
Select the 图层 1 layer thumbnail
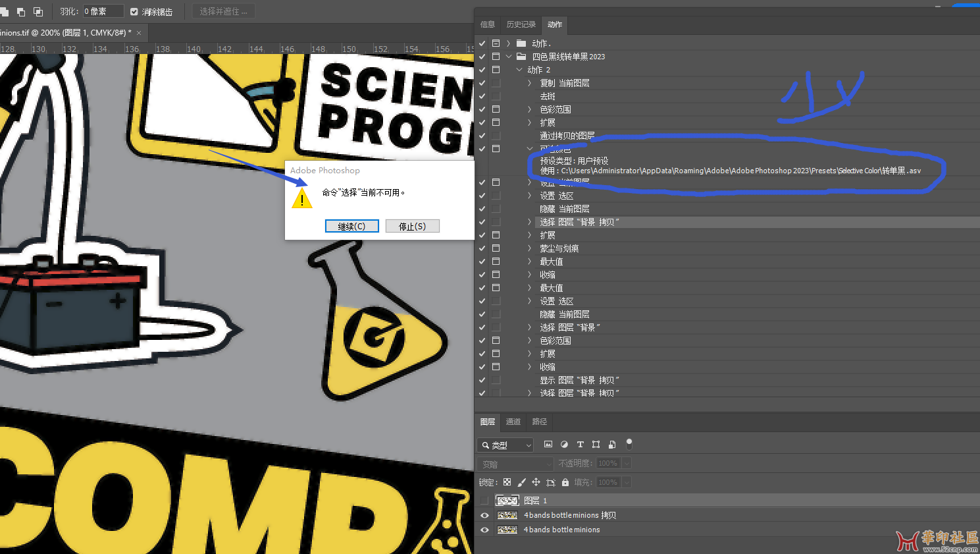click(x=507, y=501)
